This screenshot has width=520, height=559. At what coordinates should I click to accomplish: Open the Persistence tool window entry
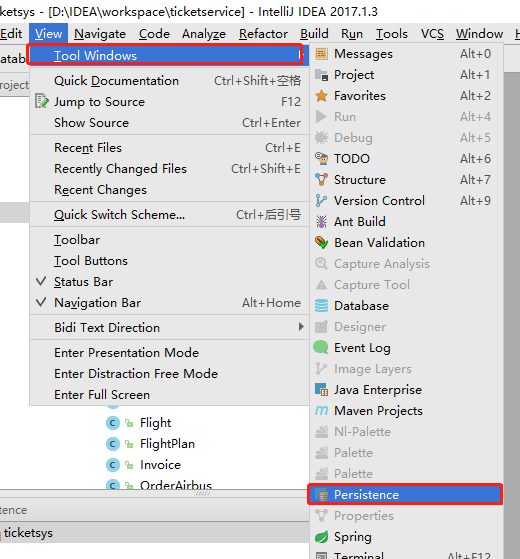click(x=405, y=494)
